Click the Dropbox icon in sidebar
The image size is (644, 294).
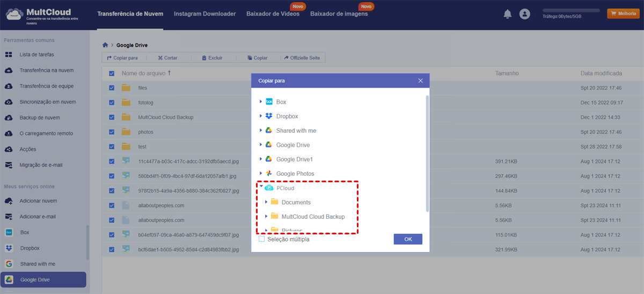[9, 248]
